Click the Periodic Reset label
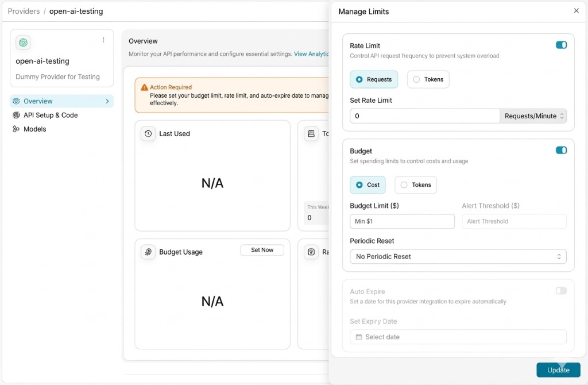 coord(372,241)
